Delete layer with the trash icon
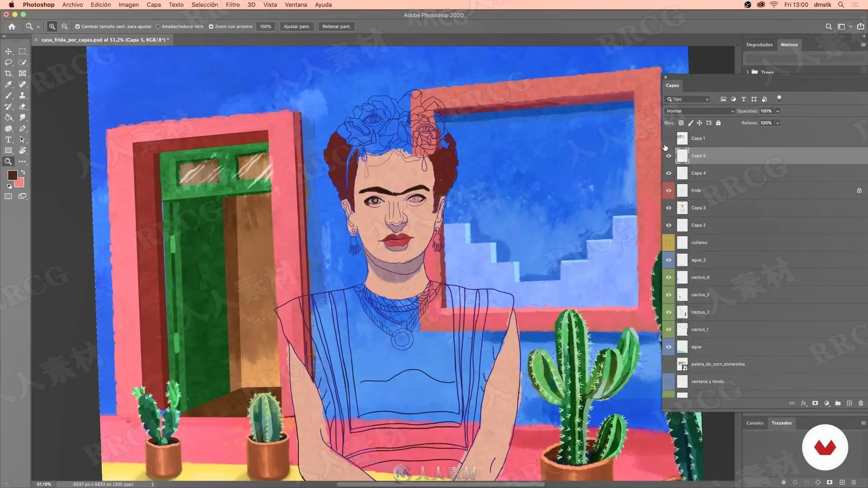The height and width of the screenshot is (488, 868). coord(860,403)
